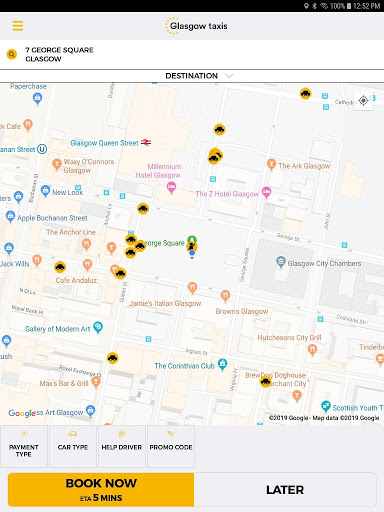
Task: Expand the Destination dropdown chevron
Action: click(x=229, y=76)
